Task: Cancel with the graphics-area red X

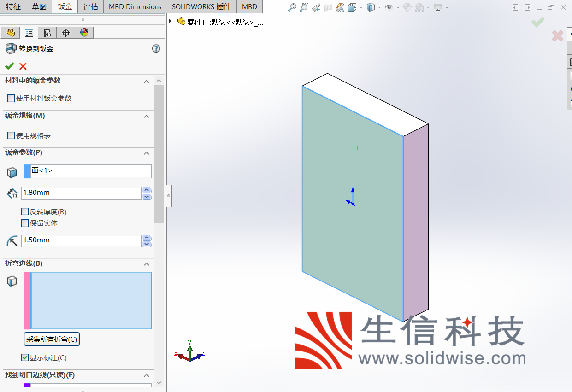Action: 558,35
